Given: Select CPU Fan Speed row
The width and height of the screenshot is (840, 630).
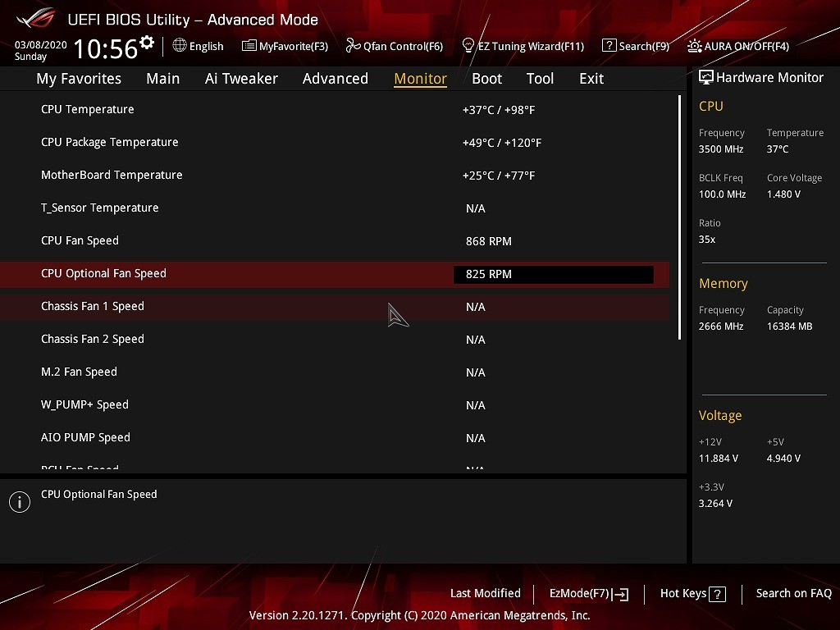Looking at the screenshot, I should [335, 240].
